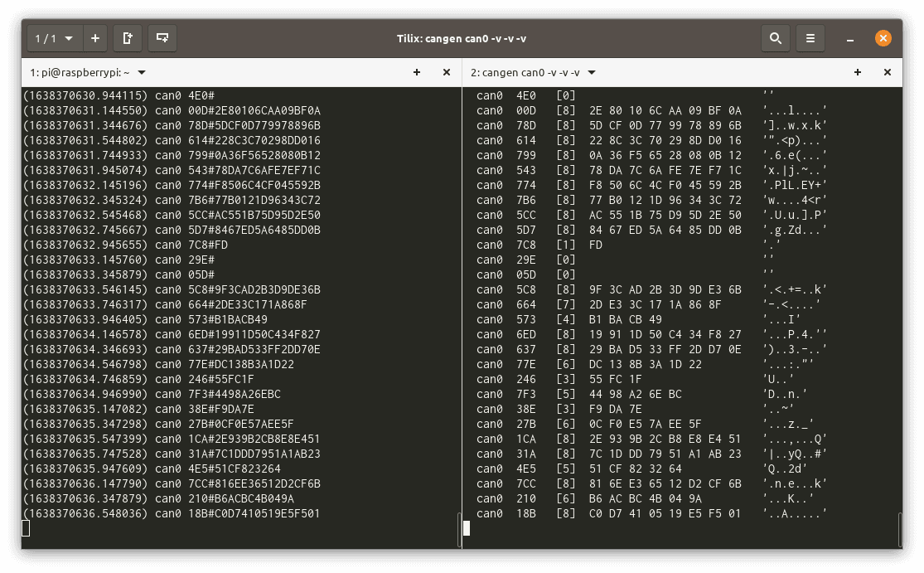Click the right terminal's vertical scrollbar
Viewport: 924px width, 573px height.
(899, 526)
